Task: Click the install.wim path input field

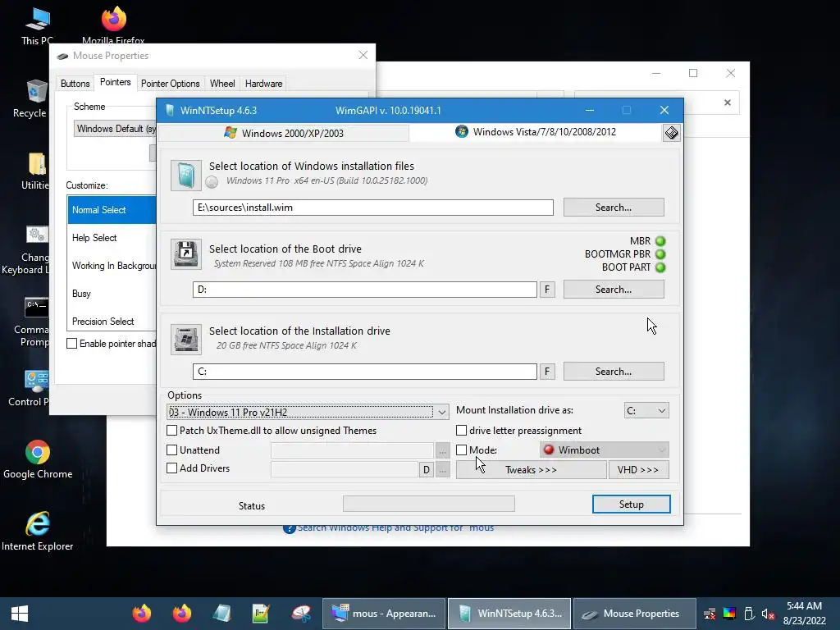Action: (373, 208)
